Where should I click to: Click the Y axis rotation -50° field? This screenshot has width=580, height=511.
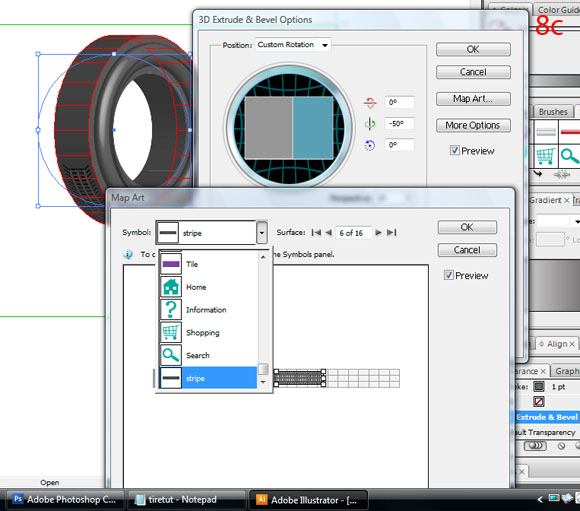click(x=399, y=124)
